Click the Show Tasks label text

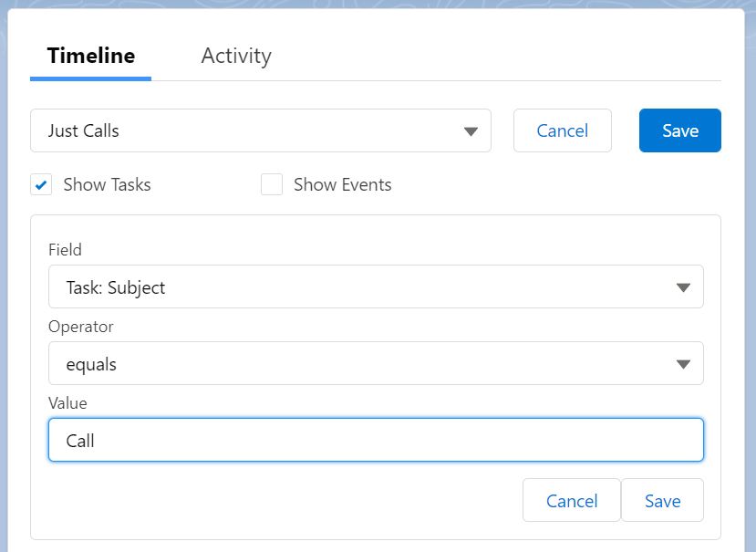click(x=107, y=185)
